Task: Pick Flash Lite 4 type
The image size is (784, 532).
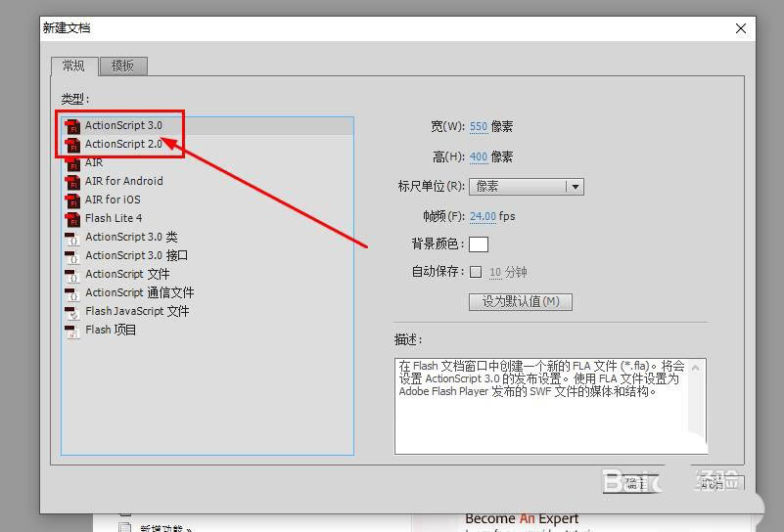Action: tap(208, 218)
